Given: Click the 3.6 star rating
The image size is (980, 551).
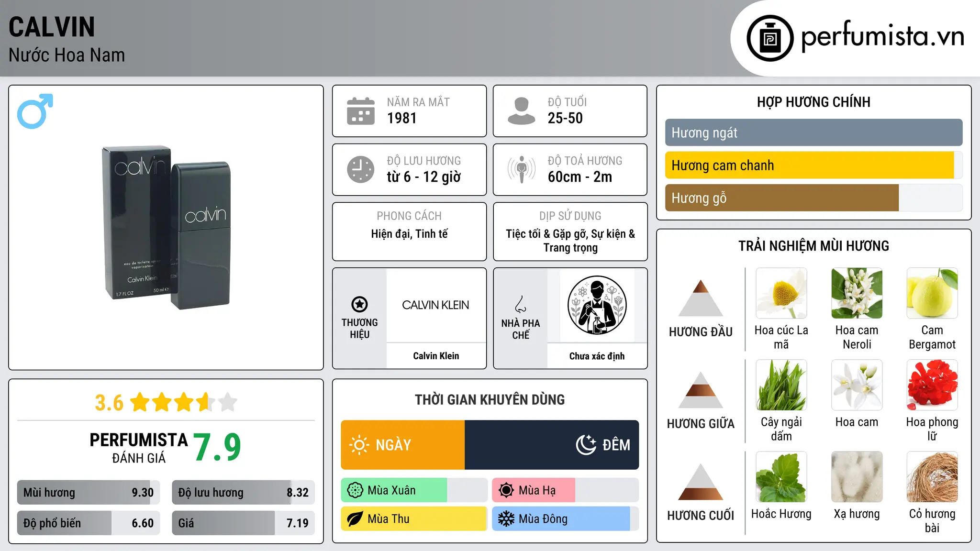Looking at the screenshot, I should [166, 402].
